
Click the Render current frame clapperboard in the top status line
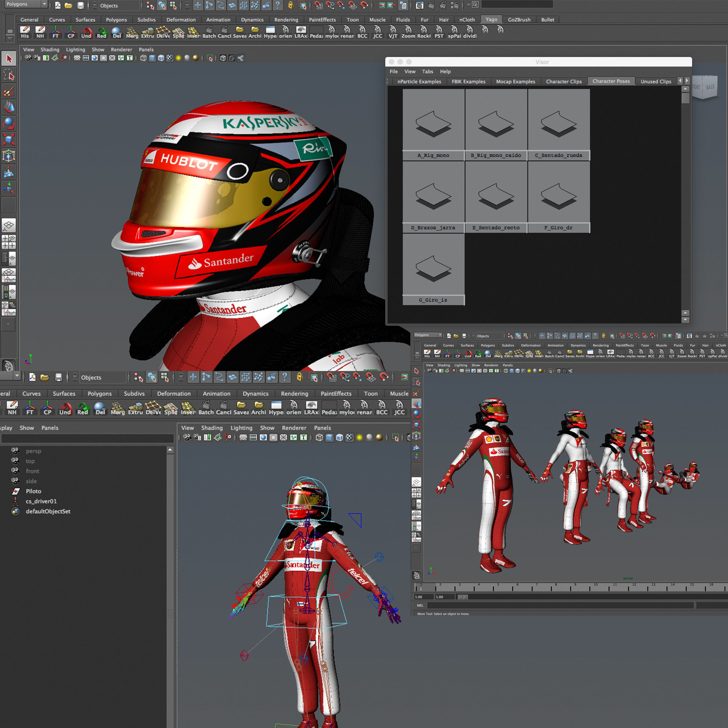(419, 5)
